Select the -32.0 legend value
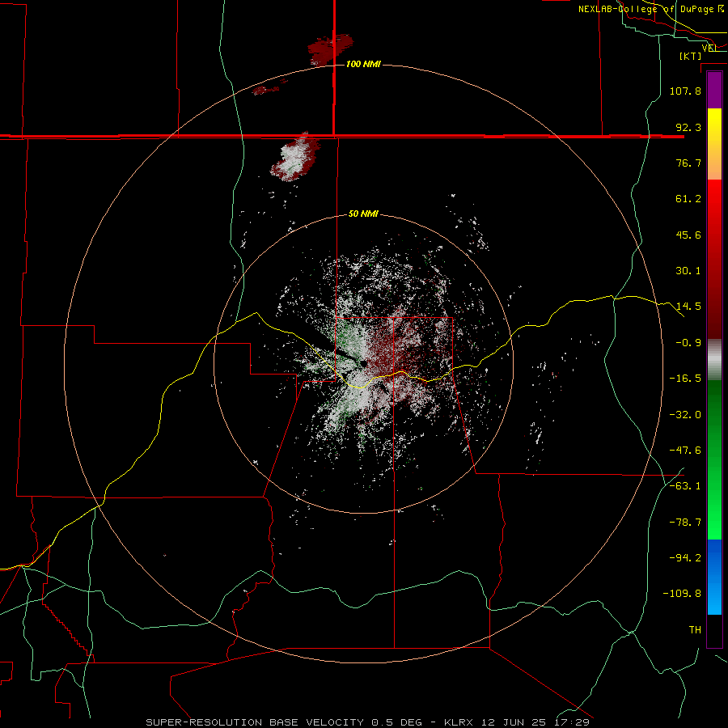The width and height of the screenshot is (728, 728). [x=685, y=415]
